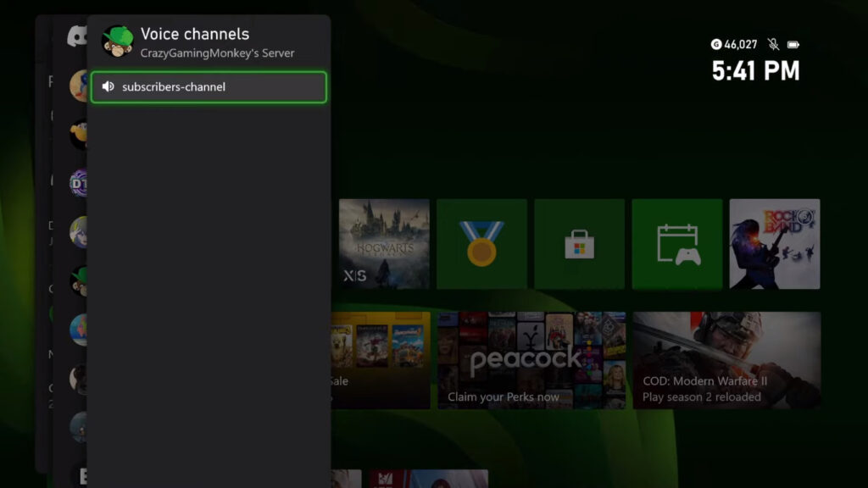Join the subscribers-channel voice channel

pos(208,86)
